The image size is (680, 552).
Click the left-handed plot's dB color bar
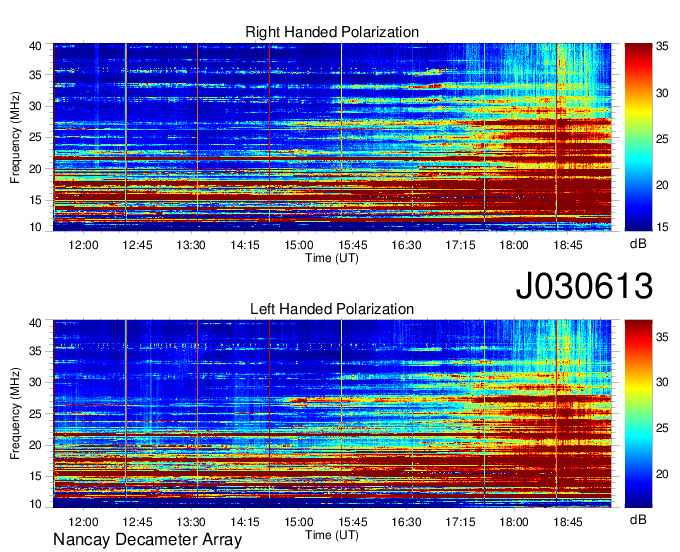[x=638, y=414]
